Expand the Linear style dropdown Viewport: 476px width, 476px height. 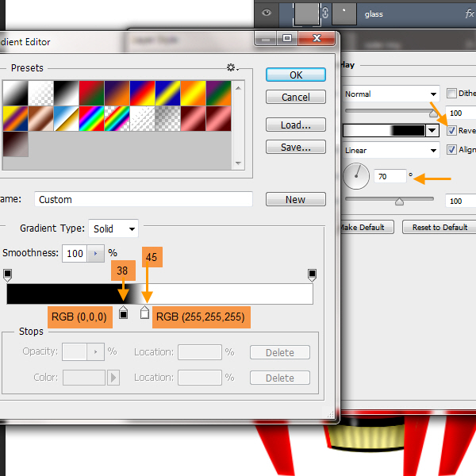click(x=391, y=150)
